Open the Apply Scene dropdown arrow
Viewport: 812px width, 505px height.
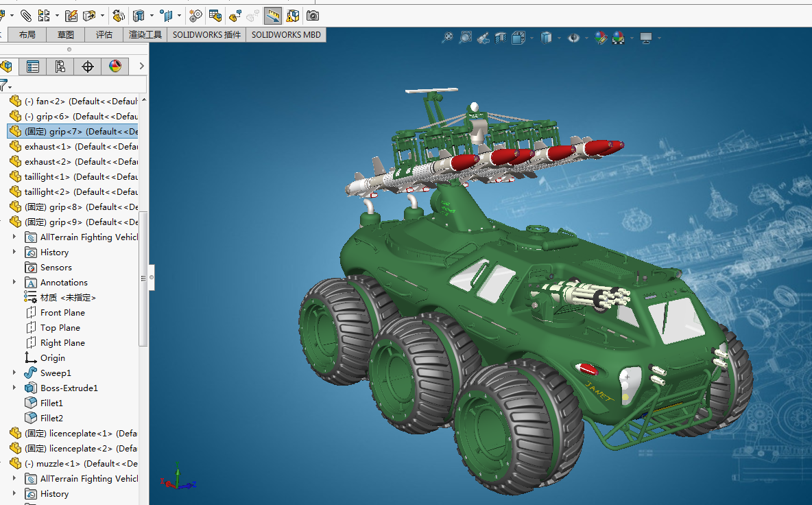click(x=632, y=38)
